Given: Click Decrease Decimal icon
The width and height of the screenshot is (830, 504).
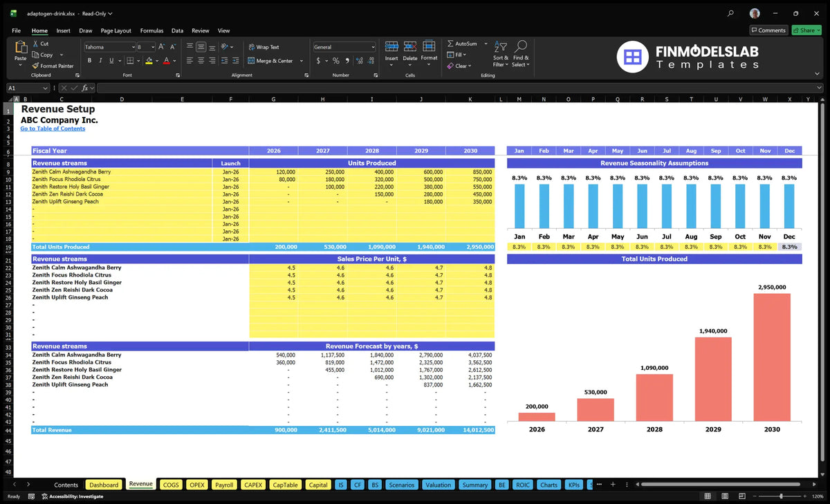Looking at the screenshot, I should [x=371, y=61].
